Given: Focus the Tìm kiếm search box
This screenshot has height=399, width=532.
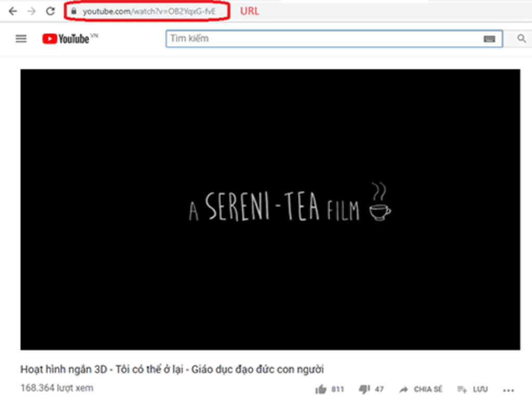Looking at the screenshot, I should point(322,38).
